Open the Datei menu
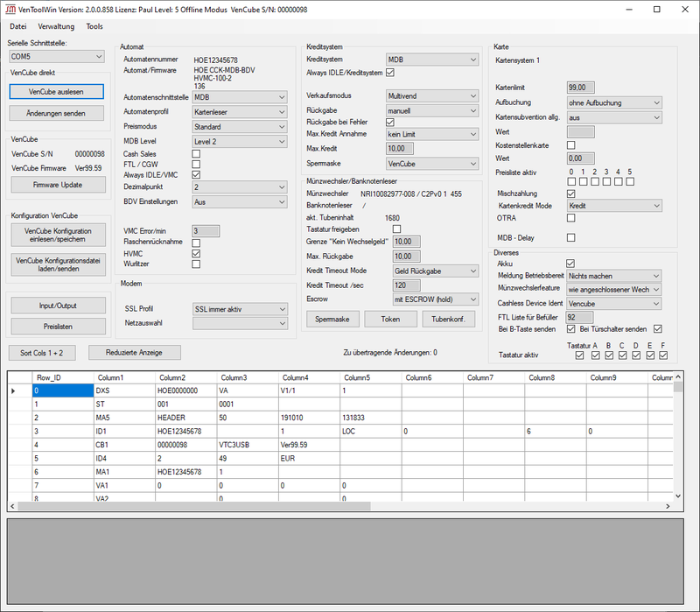700x612 pixels. [18, 27]
